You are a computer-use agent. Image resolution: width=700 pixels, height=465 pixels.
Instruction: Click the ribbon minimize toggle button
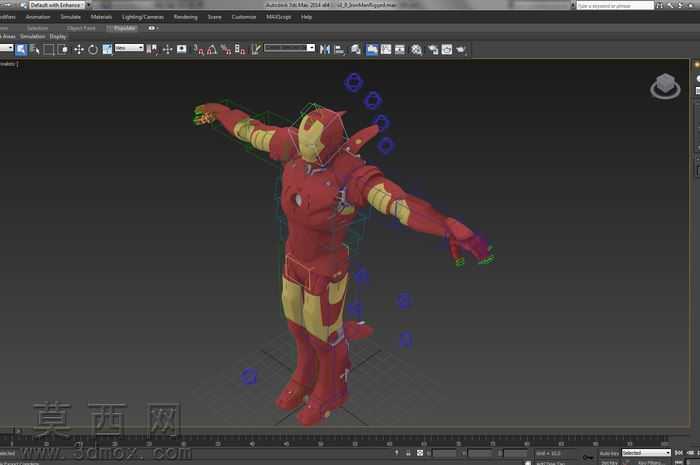coord(152,28)
